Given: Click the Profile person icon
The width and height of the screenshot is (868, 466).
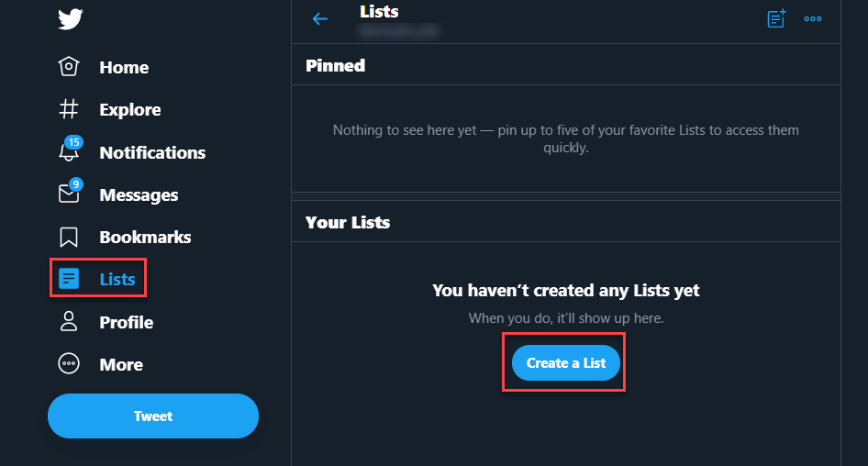Looking at the screenshot, I should [x=69, y=322].
